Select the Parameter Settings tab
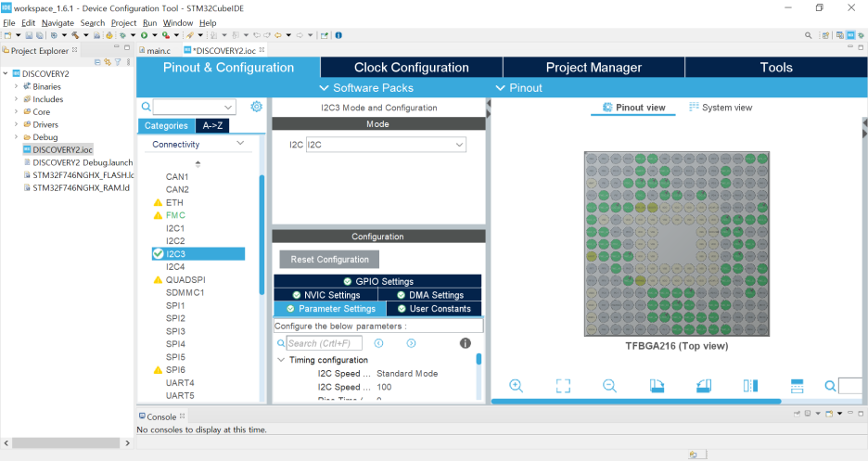 pos(330,309)
